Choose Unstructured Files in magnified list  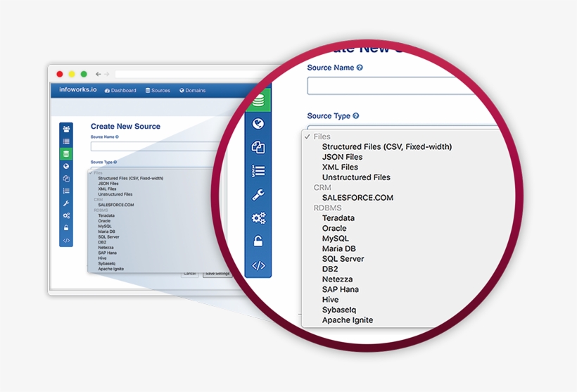tap(356, 177)
